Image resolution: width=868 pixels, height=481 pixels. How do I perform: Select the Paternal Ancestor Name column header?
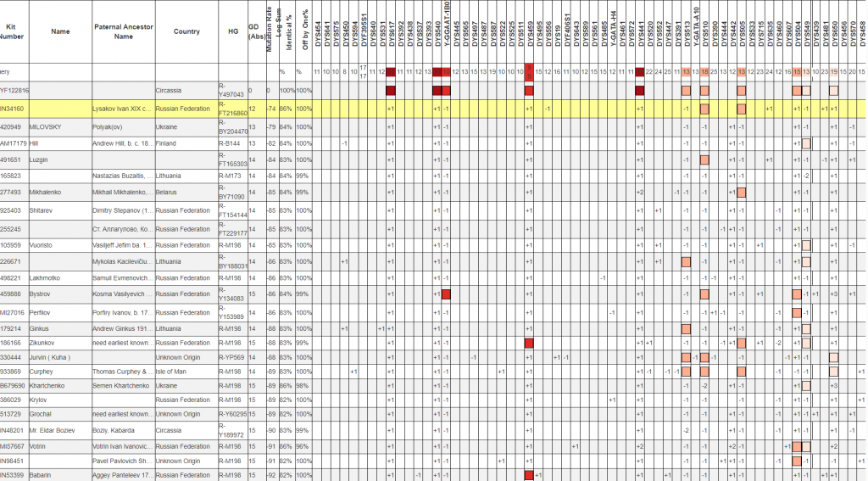point(124,31)
